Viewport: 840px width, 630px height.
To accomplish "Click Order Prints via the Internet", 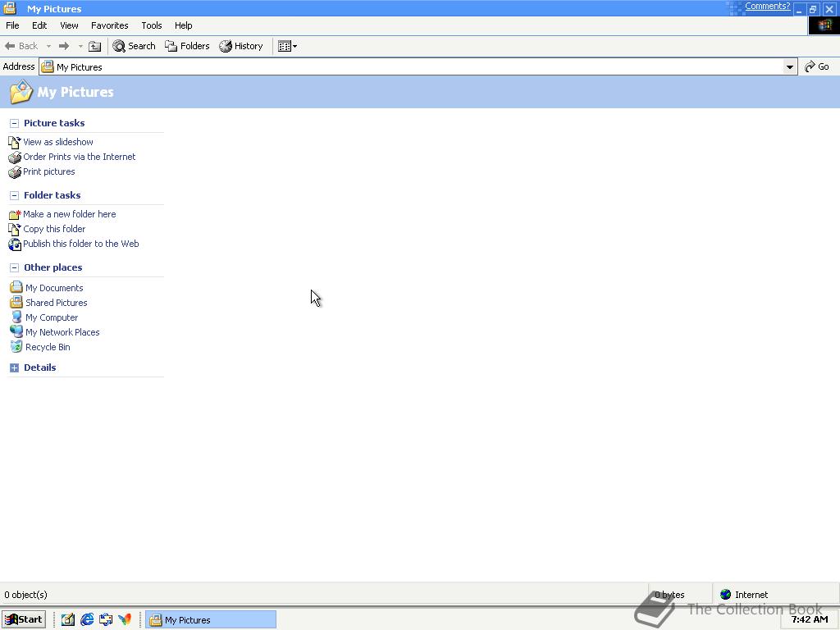I will point(80,157).
